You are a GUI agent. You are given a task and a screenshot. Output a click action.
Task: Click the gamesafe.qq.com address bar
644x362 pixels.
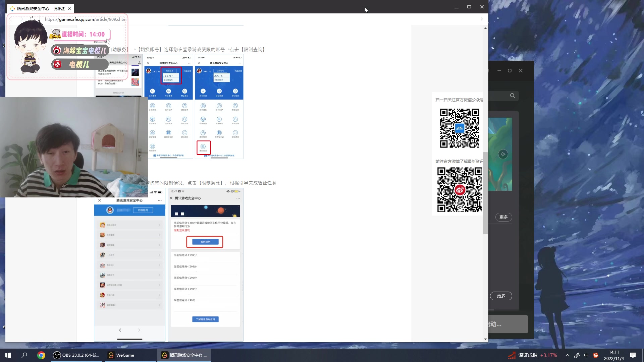86,19
